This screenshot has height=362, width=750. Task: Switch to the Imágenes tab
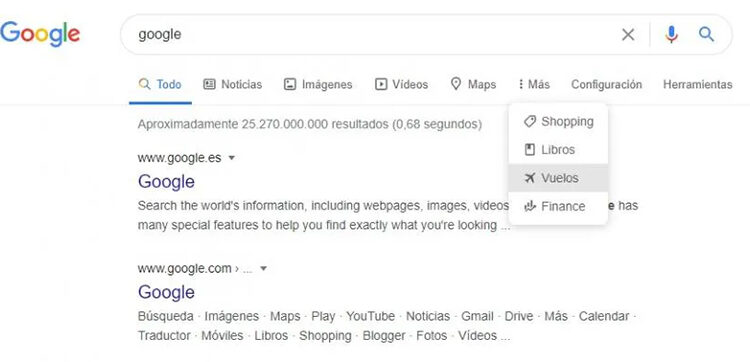318,85
